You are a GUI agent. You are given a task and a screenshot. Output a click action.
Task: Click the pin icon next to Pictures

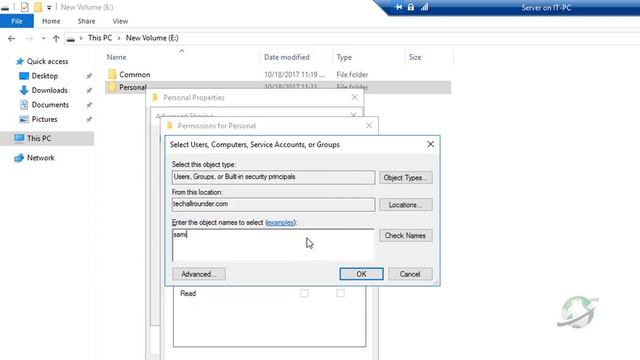coord(89,119)
